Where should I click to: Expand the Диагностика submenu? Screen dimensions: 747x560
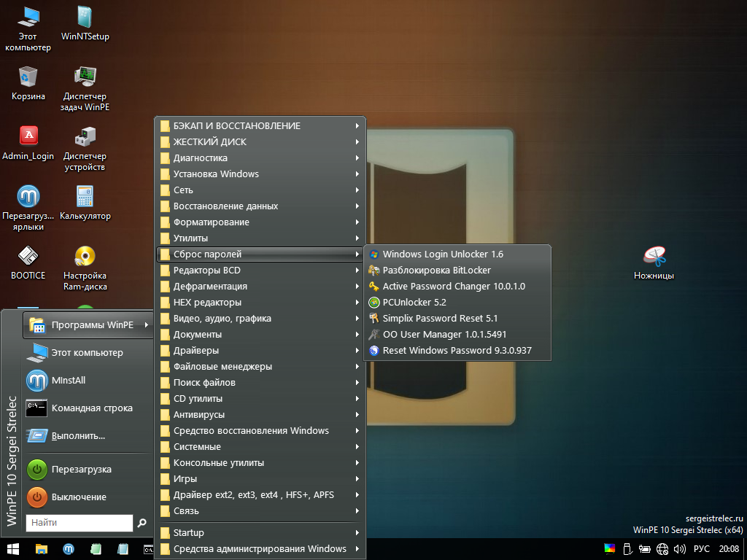point(260,158)
